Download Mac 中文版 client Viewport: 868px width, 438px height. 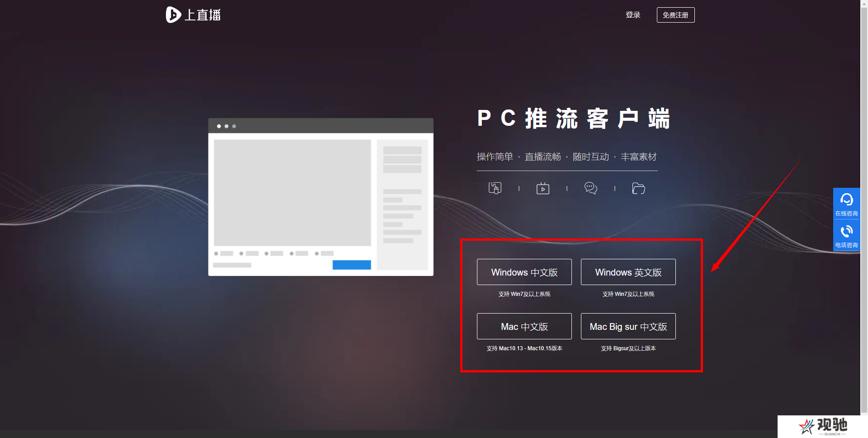pyautogui.click(x=524, y=326)
